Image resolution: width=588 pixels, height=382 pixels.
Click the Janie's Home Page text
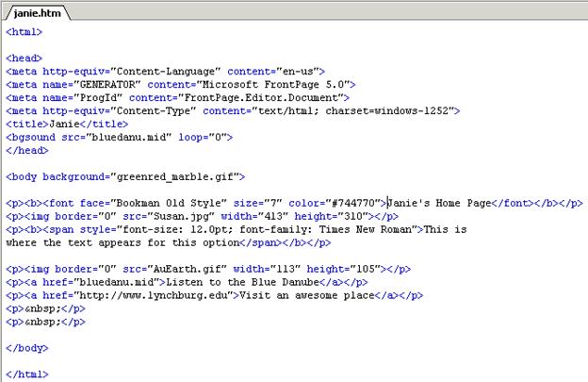click(439, 203)
